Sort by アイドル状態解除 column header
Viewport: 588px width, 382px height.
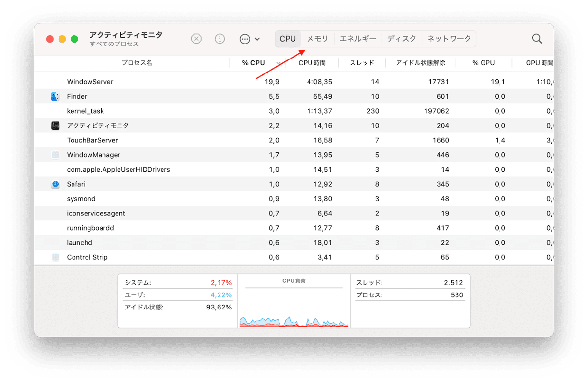coord(421,63)
